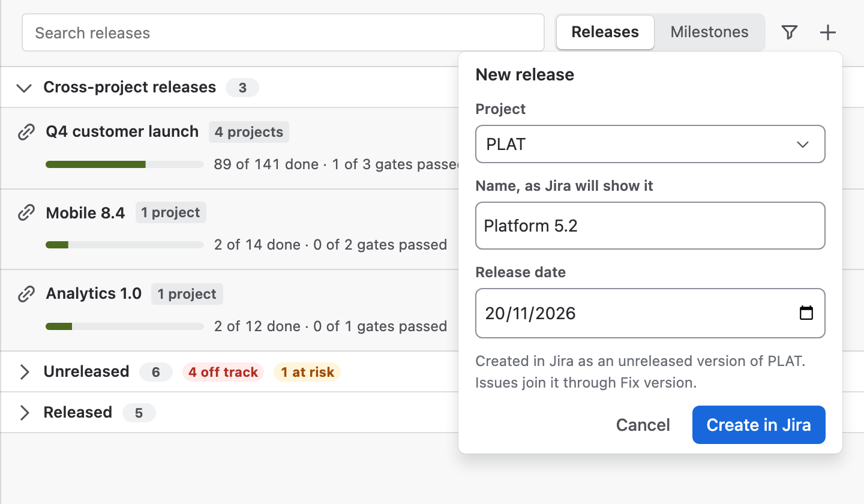The image size is (864, 504).
Task: Click the 1 at risk badge
Action: point(307,372)
